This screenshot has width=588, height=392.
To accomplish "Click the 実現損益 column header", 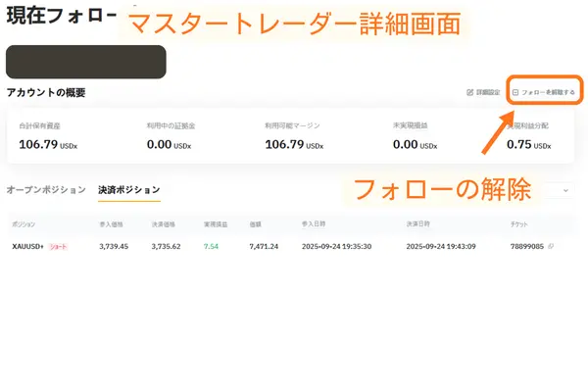I will [215, 224].
